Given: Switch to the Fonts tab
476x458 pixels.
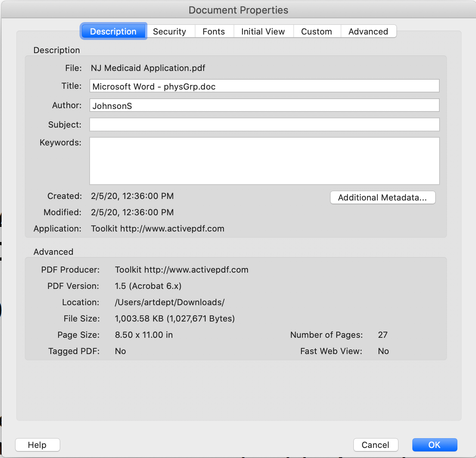Looking at the screenshot, I should tap(214, 31).
